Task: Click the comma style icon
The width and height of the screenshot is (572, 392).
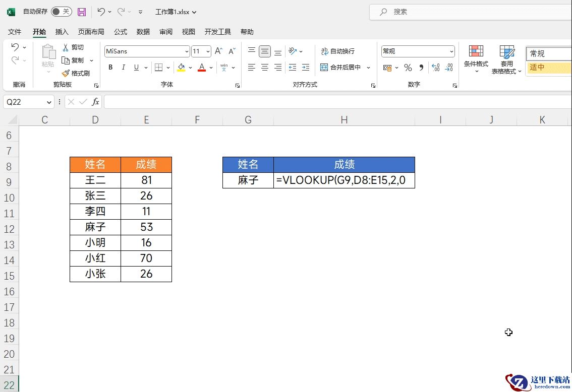Action: (421, 68)
